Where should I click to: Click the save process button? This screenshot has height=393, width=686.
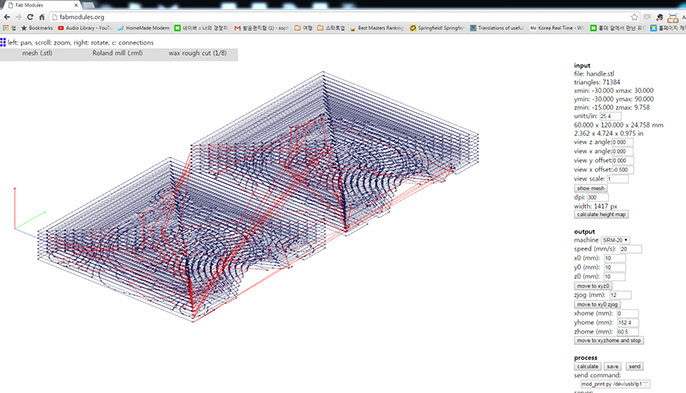tap(612, 367)
